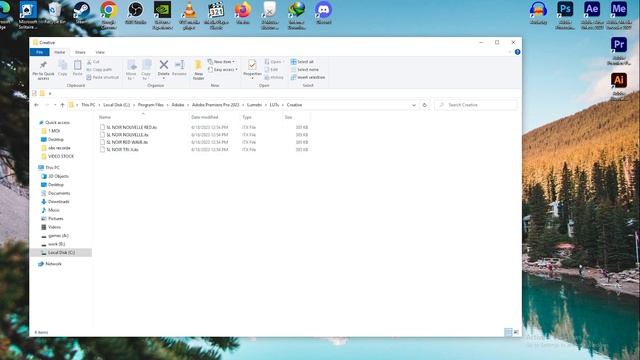Select the Google Chrome desktop icon
This screenshot has width=640, height=360.
pyautogui.click(x=109, y=15)
